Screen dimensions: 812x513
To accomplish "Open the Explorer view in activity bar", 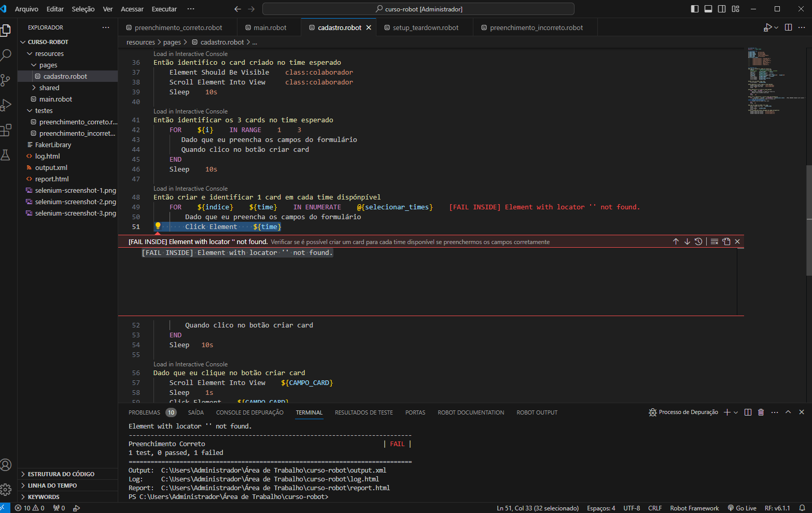I will pyautogui.click(x=6, y=30).
